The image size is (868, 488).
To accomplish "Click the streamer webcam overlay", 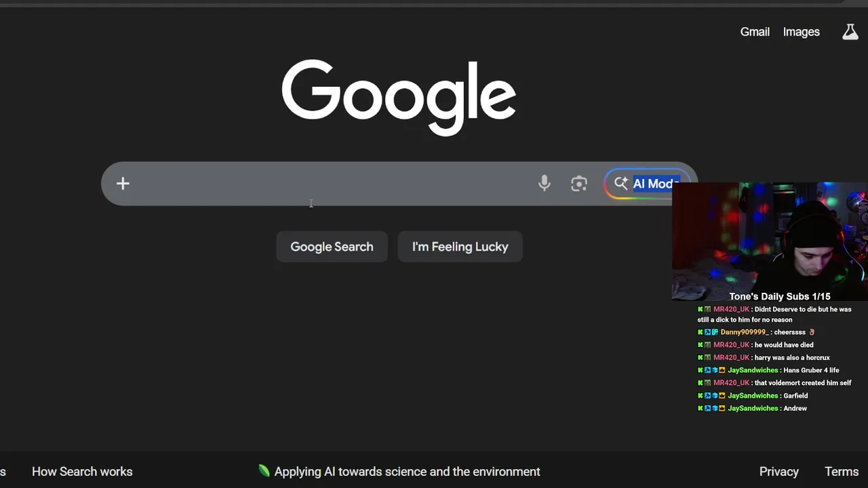I will (x=770, y=241).
